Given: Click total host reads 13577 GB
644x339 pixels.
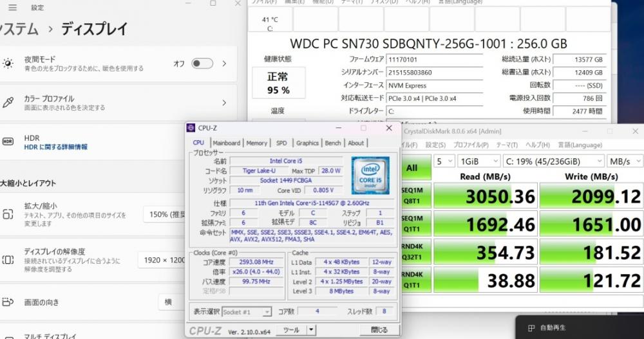Looking at the screenshot, I should (x=580, y=60).
